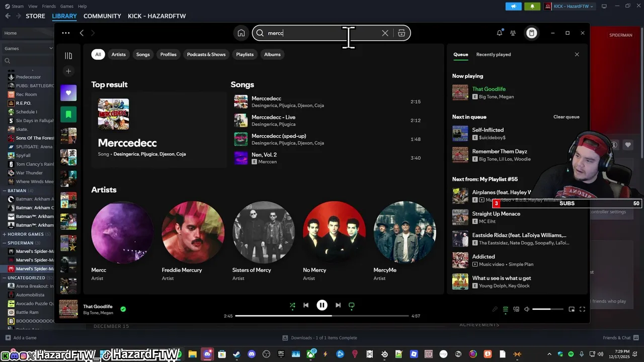
Task: Switch to the Recently played tab
Action: click(494, 54)
